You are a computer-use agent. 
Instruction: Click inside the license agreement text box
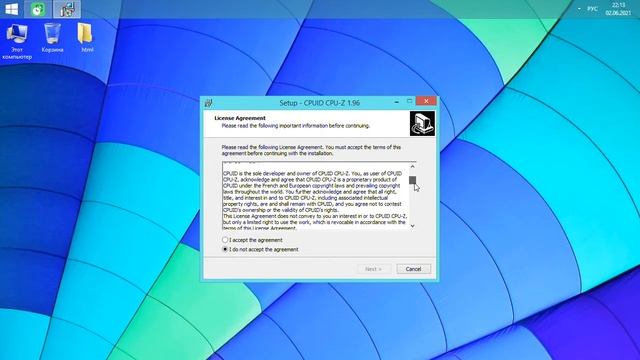tap(316, 196)
